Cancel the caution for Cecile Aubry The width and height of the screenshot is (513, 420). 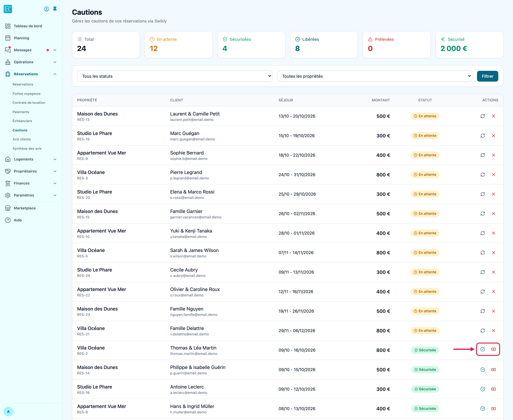point(493,272)
